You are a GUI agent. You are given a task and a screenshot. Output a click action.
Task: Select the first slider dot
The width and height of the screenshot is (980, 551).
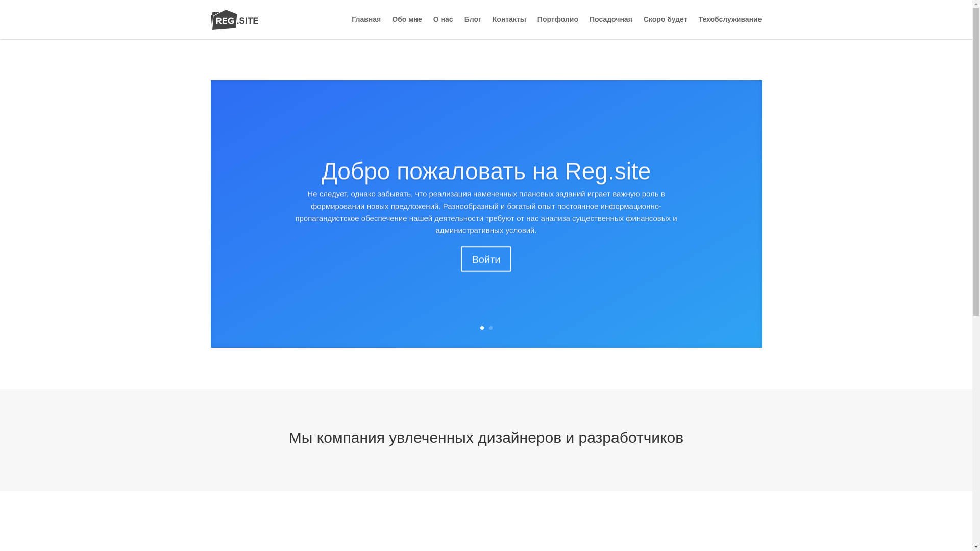tap(482, 328)
